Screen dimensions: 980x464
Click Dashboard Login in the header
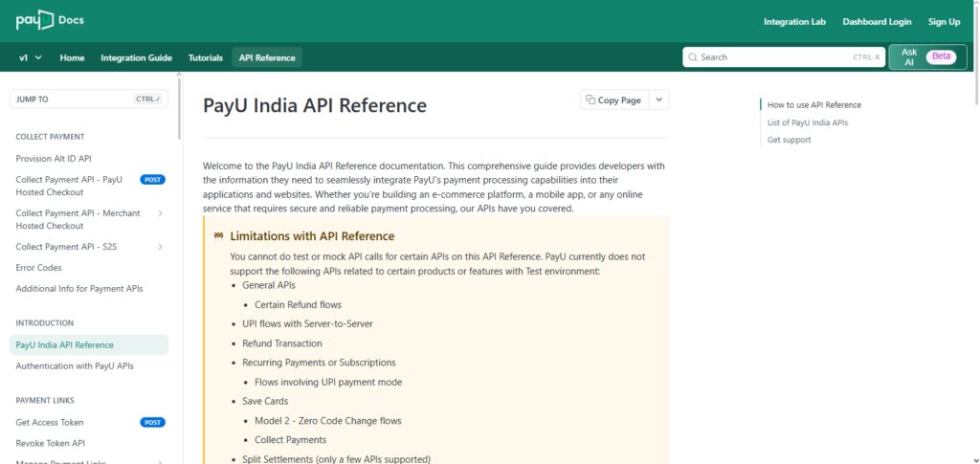coord(877,22)
